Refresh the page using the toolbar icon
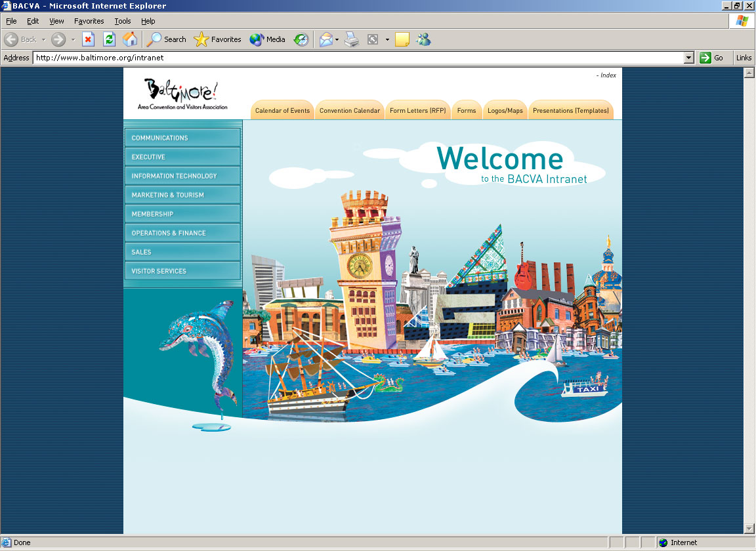Viewport: 756px width, 551px height. click(109, 39)
